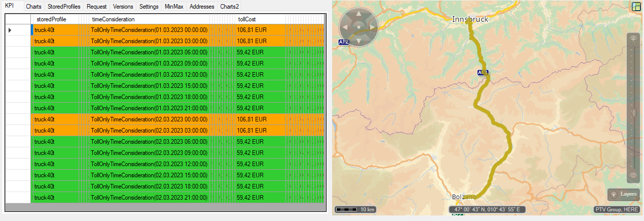Toggle the overview map icon in the corner
This screenshot has height=221, width=644.
[x=636, y=7]
